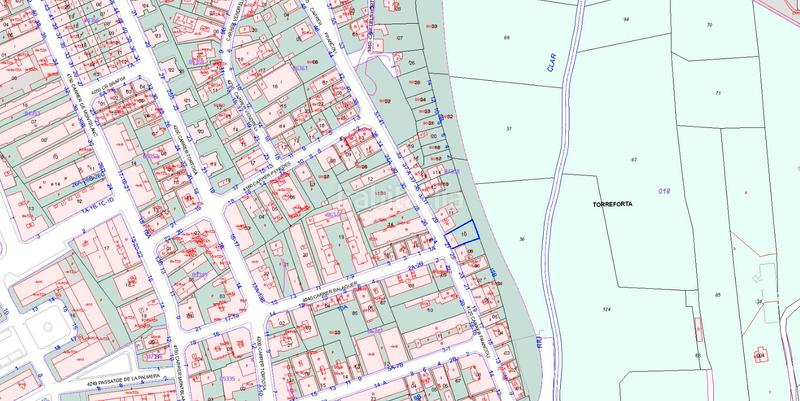This screenshot has height=401, width=800.
Task: Click rural parcel 36
Action: pyautogui.click(x=523, y=239)
